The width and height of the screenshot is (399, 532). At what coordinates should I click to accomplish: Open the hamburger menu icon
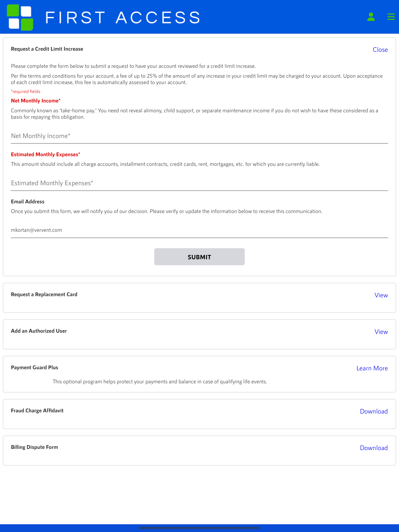391,17
